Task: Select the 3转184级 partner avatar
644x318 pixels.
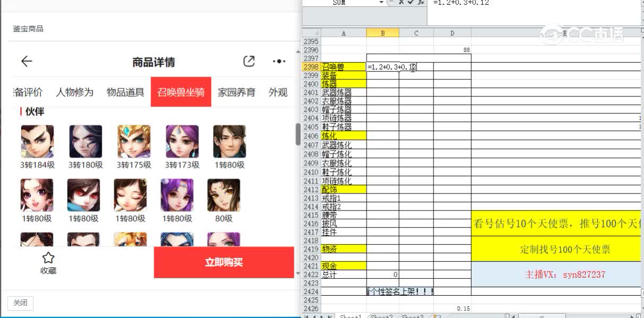Action: click(37, 141)
